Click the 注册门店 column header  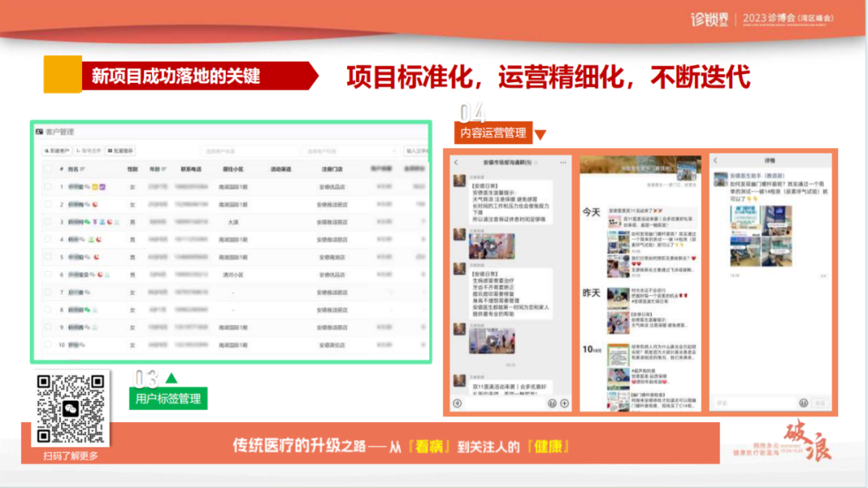click(x=332, y=169)
